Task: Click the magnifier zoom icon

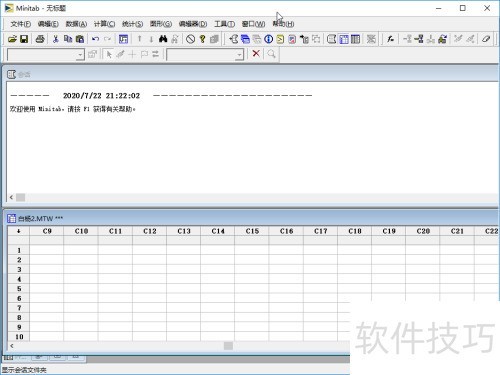Action: click(x=272, y=54)
